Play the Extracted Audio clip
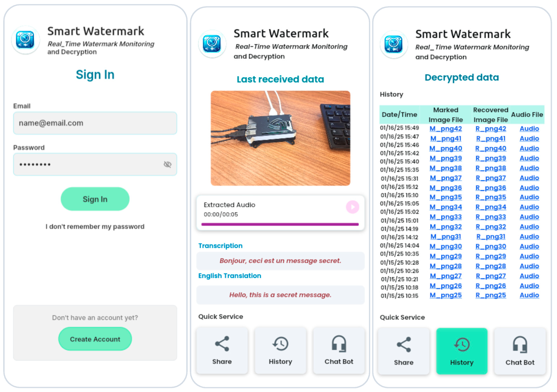 coord(352,207)
